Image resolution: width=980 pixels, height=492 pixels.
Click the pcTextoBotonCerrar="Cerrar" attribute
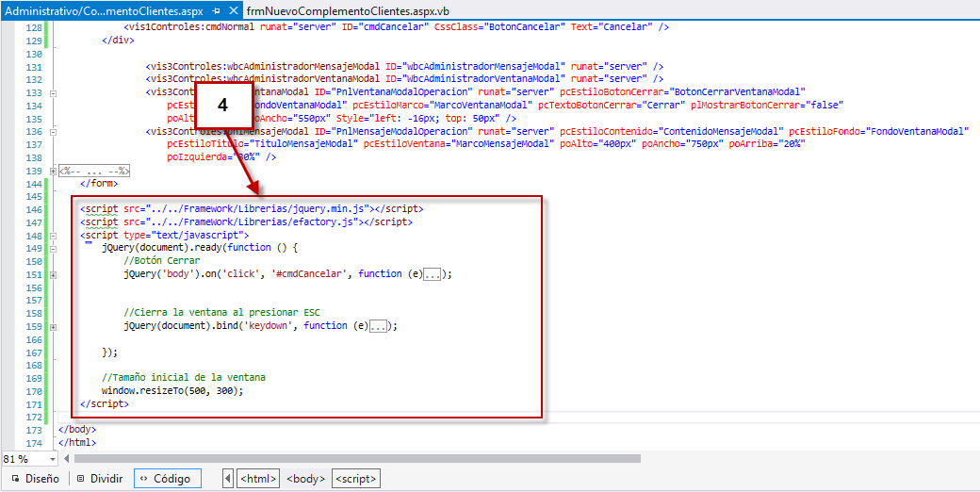pyautogui.click(x=612, y=106)
